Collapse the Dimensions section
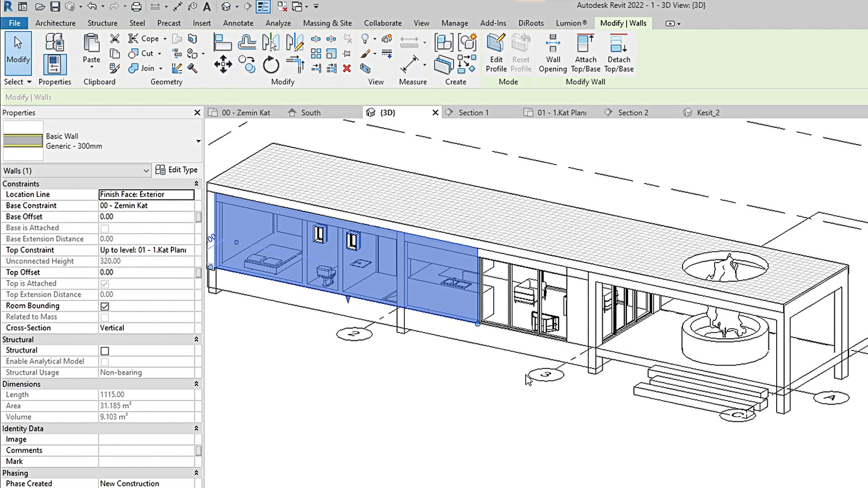This screenshot has width=868, height=488. pyautogui.click(x=196, y=384)
